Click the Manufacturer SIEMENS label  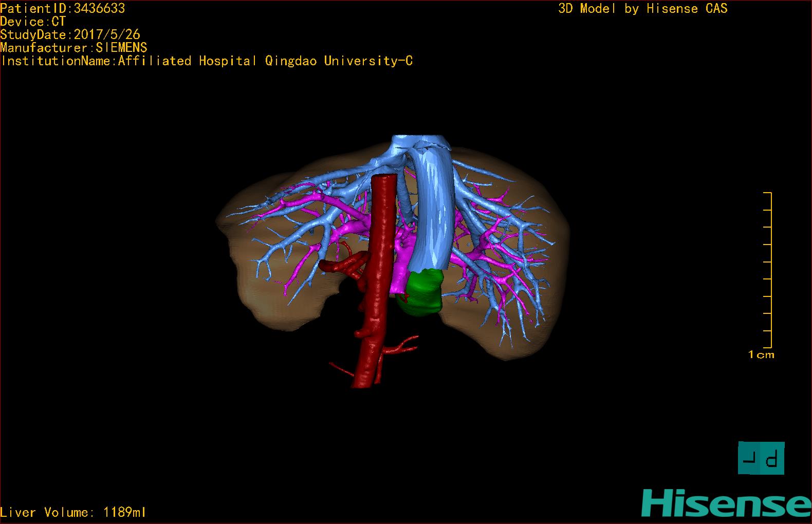coord(73,48)
